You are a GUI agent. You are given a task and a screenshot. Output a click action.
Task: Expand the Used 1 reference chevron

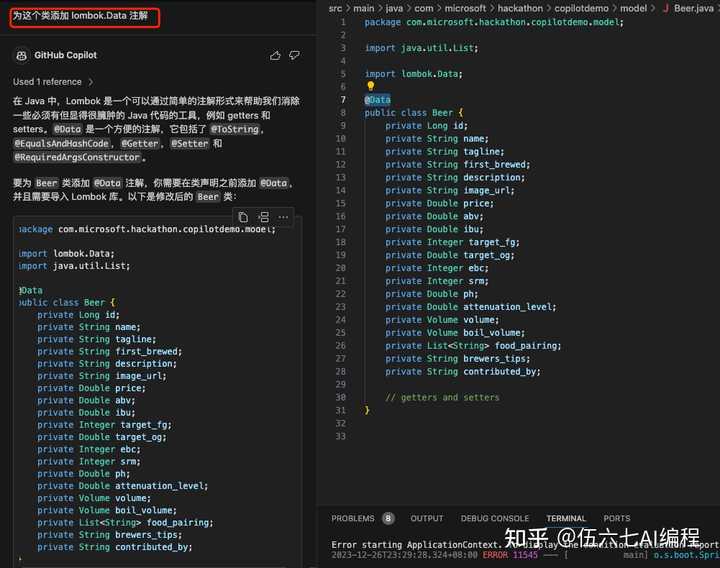coord(90,82)
